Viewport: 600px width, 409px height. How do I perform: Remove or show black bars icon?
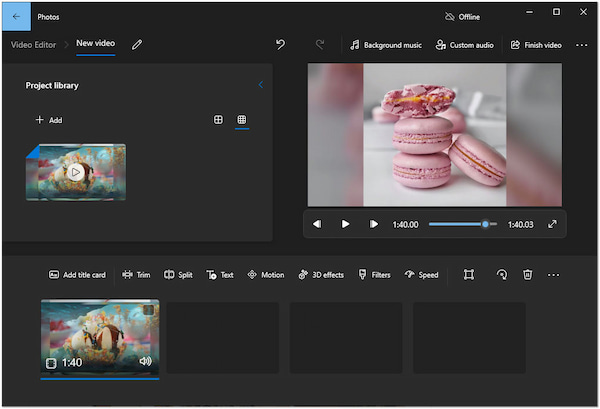coord(469,275)
